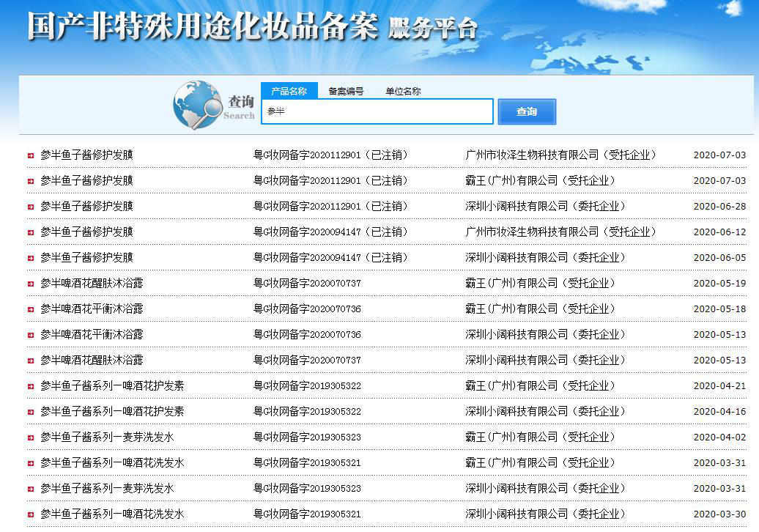The image size is (759, 532).
Task: Click red bullet icon of 2020-04-21 row
Action: (31, 386)
